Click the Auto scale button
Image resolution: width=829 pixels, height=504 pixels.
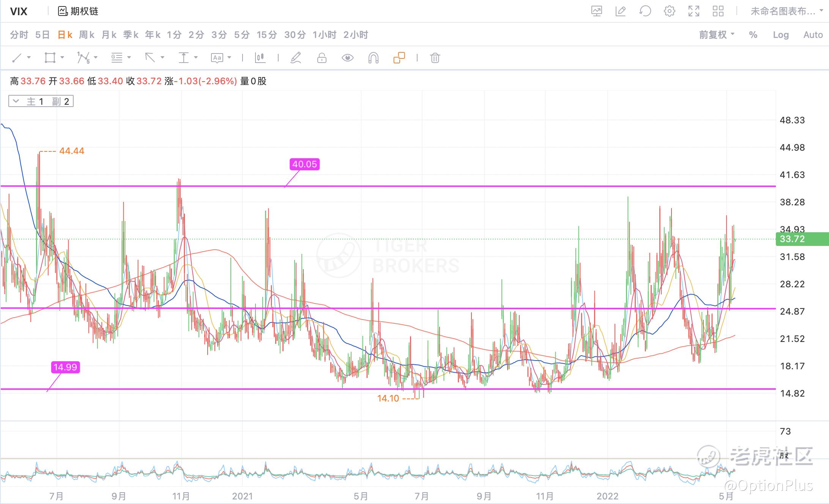click(813, 35)
